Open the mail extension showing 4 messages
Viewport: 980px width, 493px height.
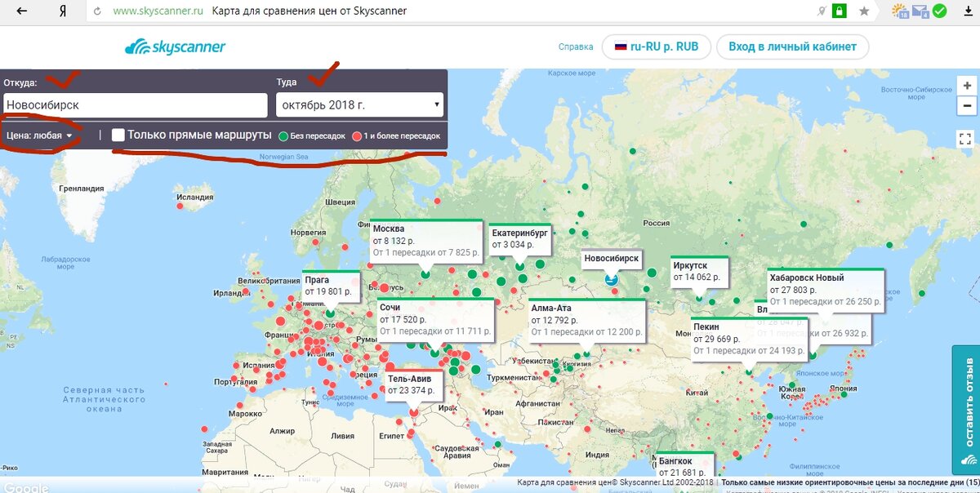[x=920, y=11]
